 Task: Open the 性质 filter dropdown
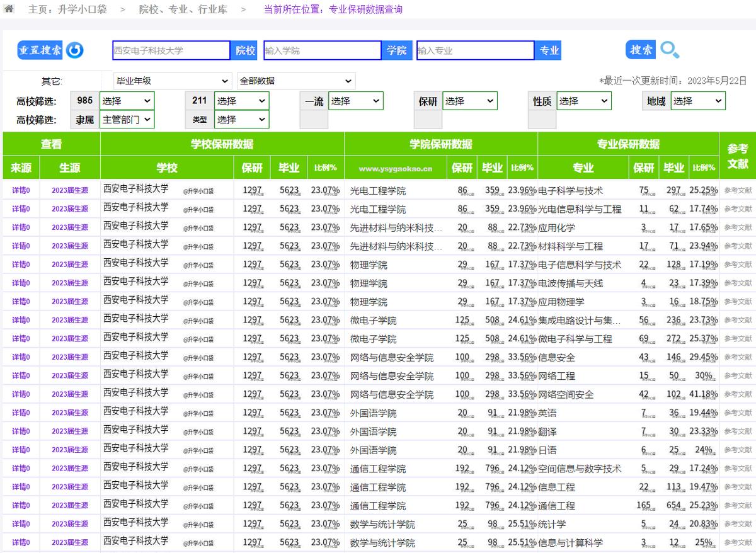583,100
